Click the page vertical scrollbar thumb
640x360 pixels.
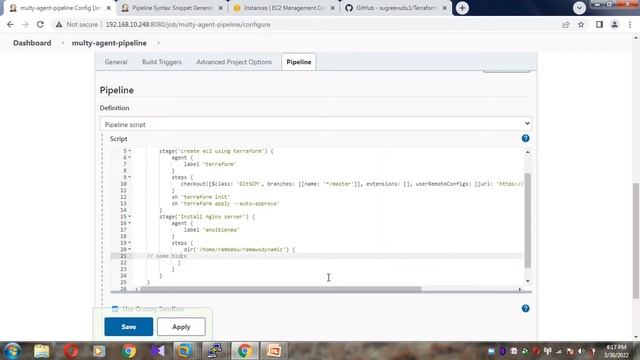[636, 241]
